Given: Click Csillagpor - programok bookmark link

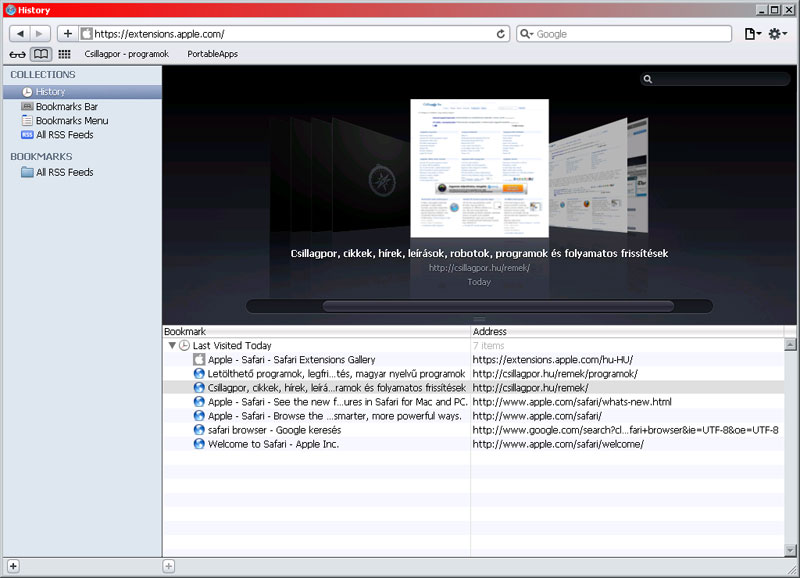Looking at the screenshot, I should tap(127, 54).
